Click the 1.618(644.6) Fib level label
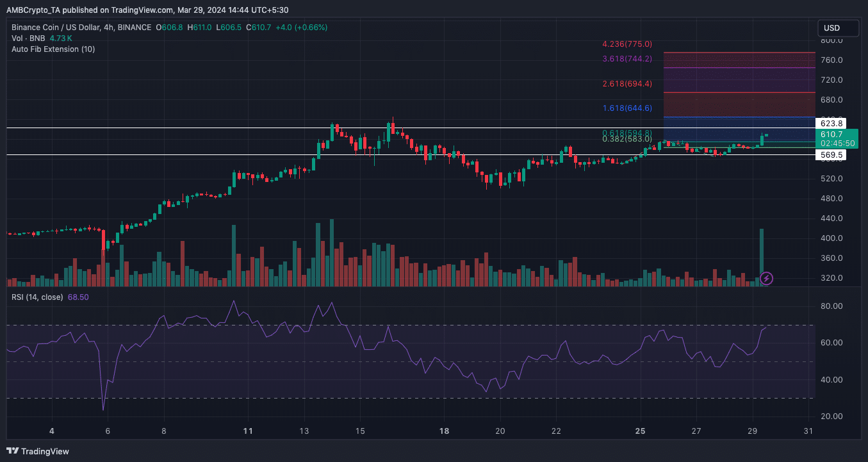The height and width of the screenshot is (462, 868). (x=627, y=108)
